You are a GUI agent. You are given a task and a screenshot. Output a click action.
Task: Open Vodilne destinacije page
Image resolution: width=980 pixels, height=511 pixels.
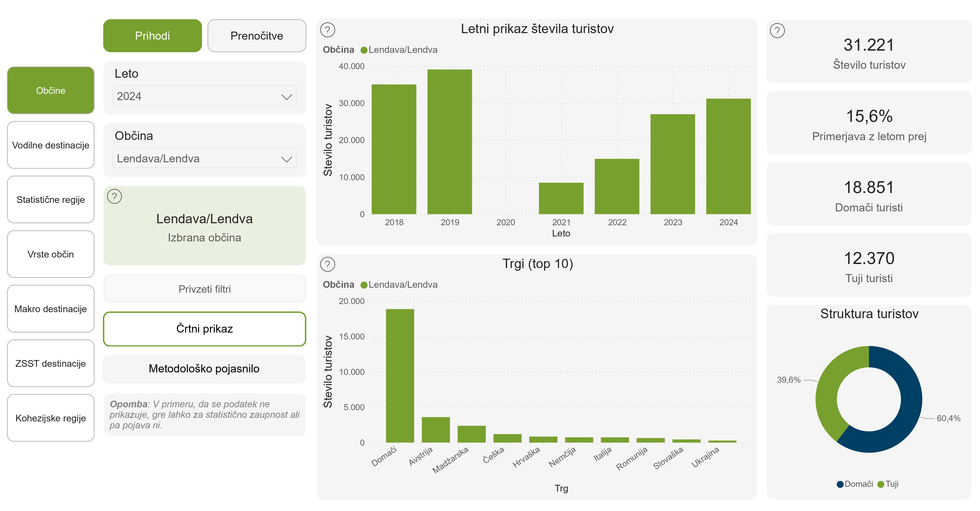pyautogui.click(x=51, y=145)
